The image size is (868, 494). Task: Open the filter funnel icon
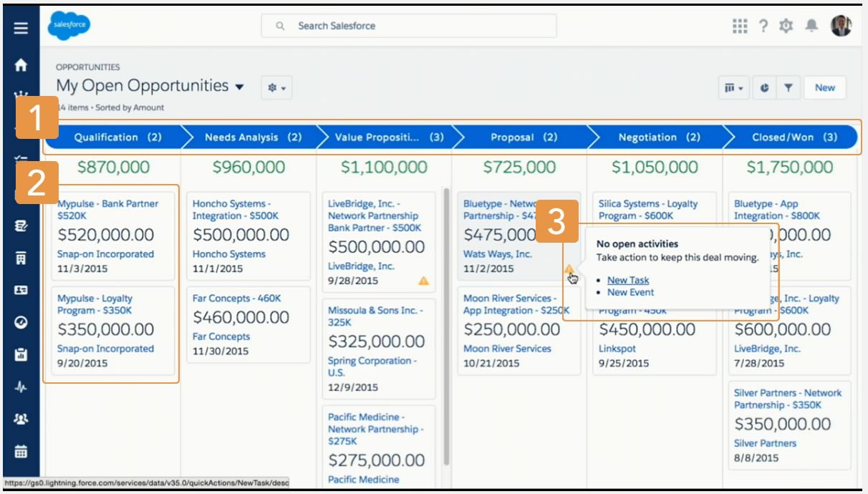788,87
